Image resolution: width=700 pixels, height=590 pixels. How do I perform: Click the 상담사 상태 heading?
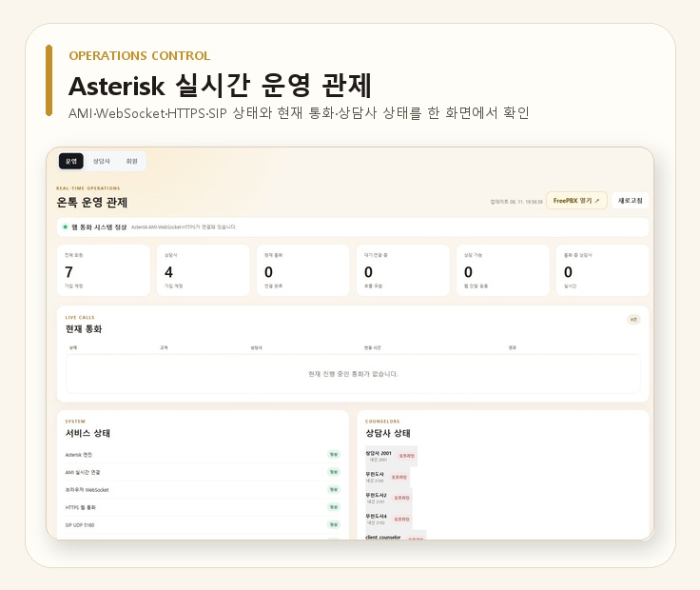coord(388,433)
